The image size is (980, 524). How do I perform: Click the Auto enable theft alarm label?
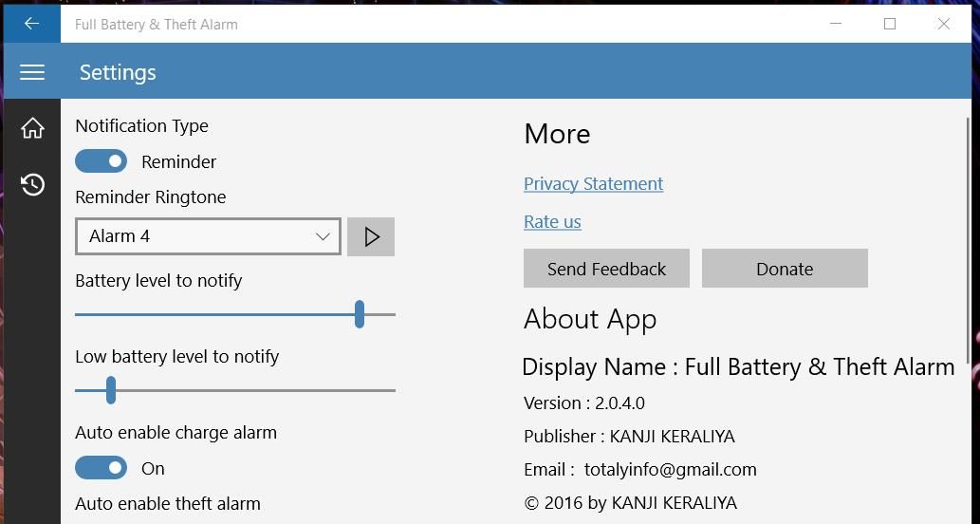pyautogui.click(x=168, y=503)
